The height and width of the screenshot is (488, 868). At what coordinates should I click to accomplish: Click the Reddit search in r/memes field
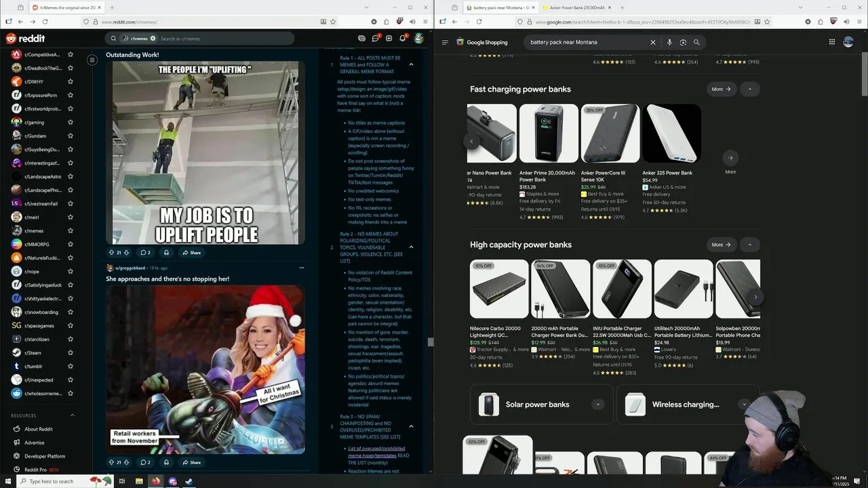[x=226, y=39]
